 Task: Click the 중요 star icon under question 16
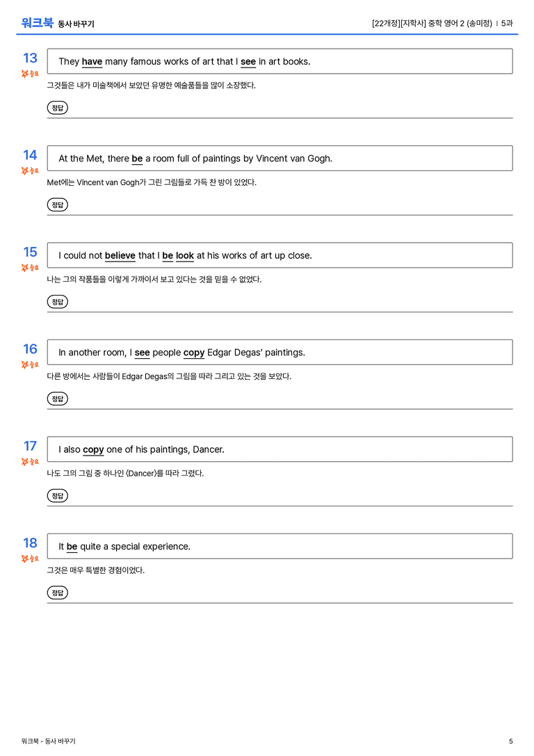30,364
